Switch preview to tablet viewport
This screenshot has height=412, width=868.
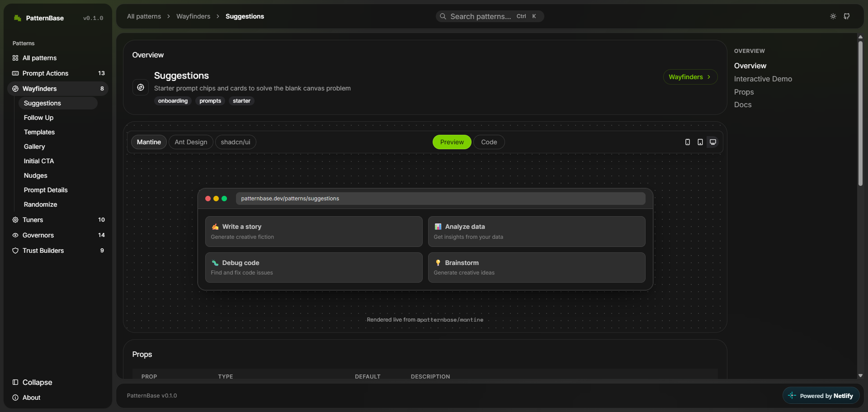pyautogui.click(x=700, y=142)
